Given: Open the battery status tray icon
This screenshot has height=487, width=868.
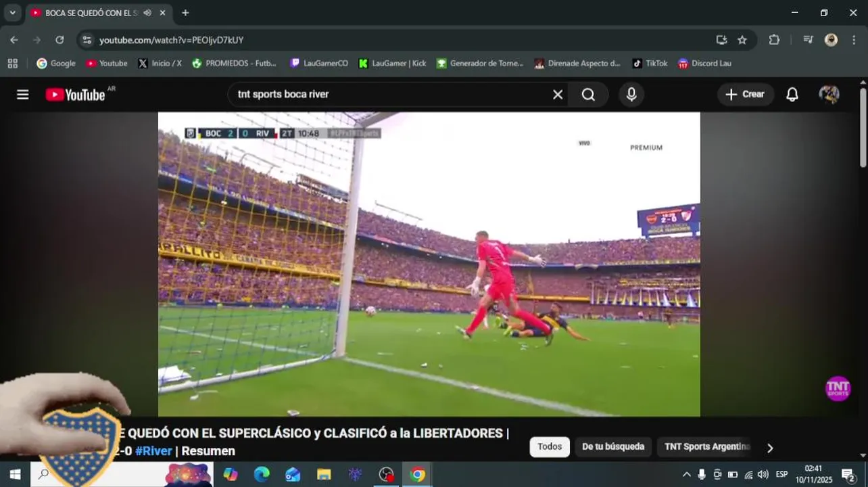Looking at the screenshot, I should coord(733,474).
